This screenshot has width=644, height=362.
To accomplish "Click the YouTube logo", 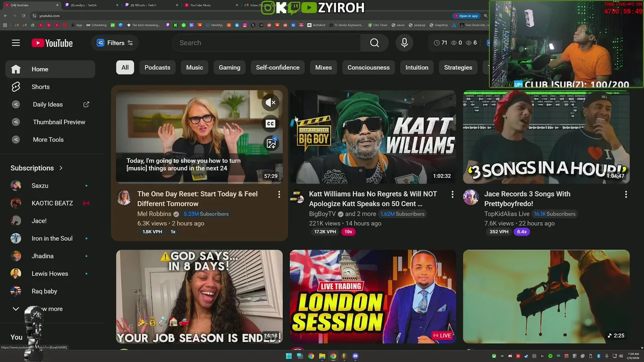I will 52,43.
